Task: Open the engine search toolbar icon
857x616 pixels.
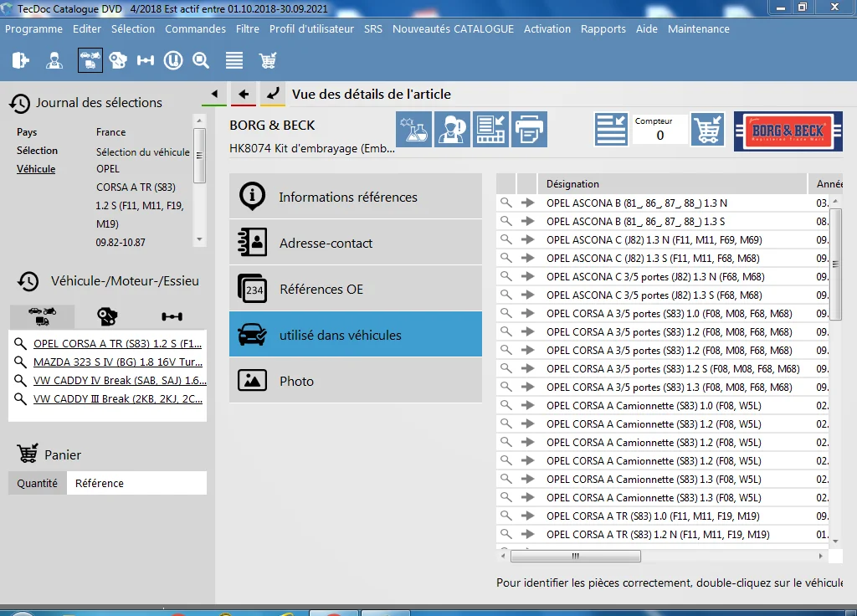Action: click(117, 60)
